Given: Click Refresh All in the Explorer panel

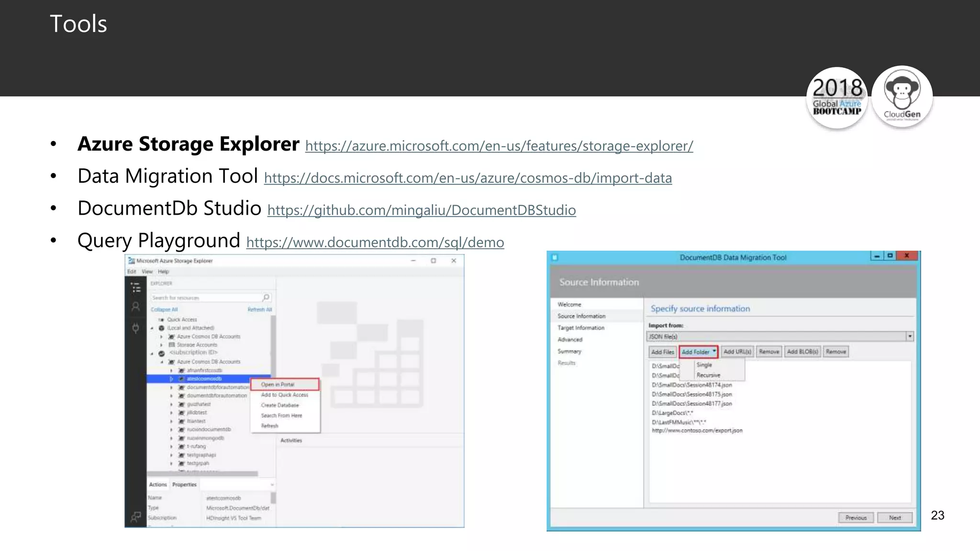Looking at the screenshot, I should coord(260,309).
